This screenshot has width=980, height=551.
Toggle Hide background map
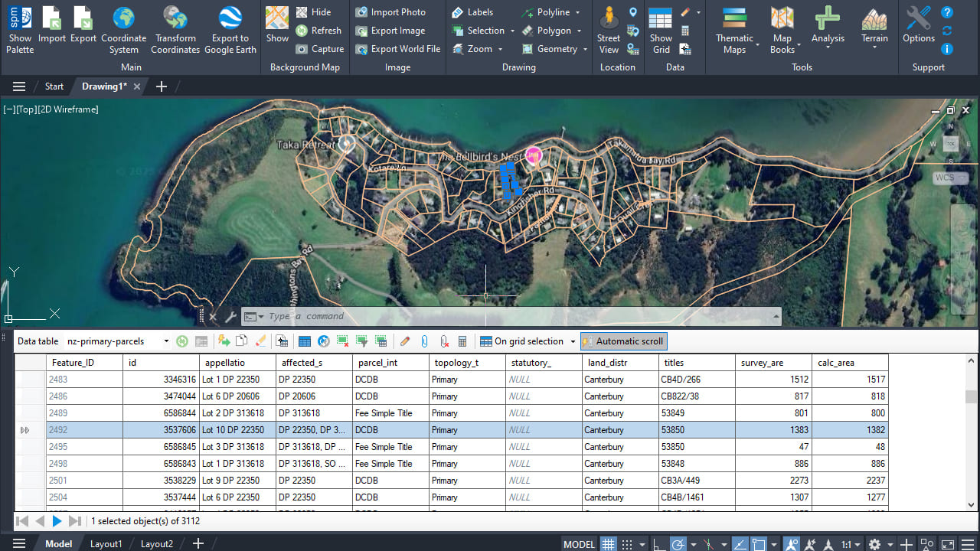click(x=313, y=12)
